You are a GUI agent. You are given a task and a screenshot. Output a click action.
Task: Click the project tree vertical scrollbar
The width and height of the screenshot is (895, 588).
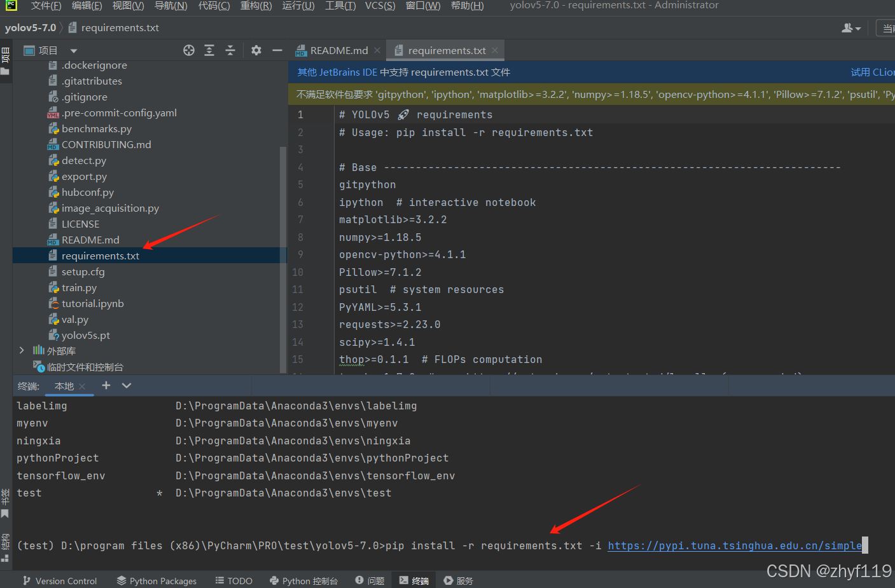pos(283,259)
